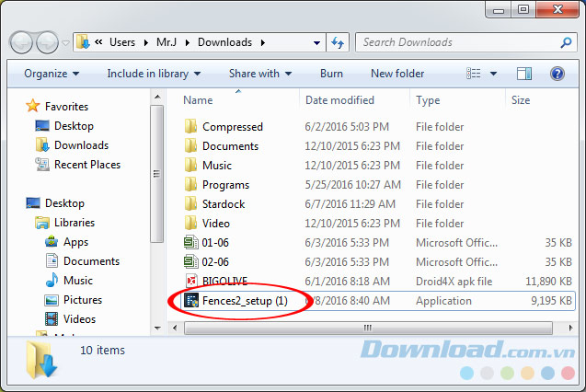Click navigation pane scroll up arrow
The height and width of the screenshot is (392, 586).
click(157, 97)
